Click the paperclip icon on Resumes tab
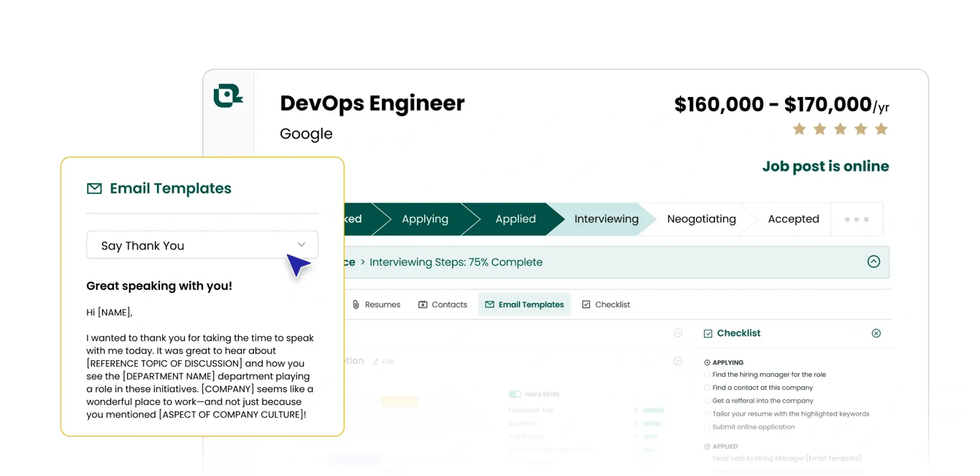The image size is (980, 476). [x=356, y=304]
